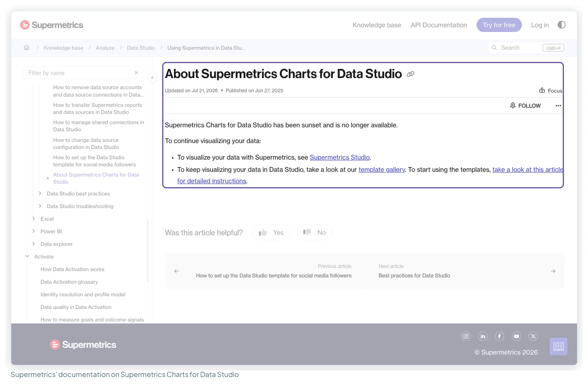Mark article unhelpful with No thumbs-down
This screenshot has width=588, height=385.
pyautogui.click(x=314, y=232)
